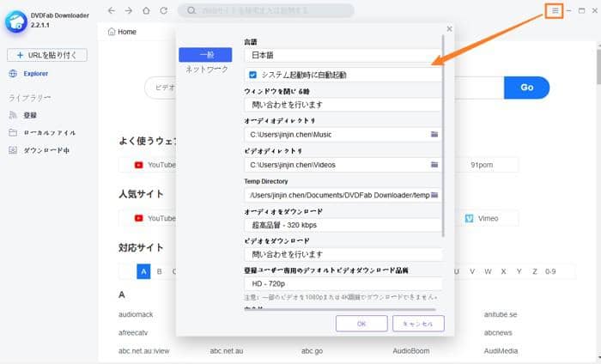Select 0-9 in site index
The height and width of the screenshot is (364, 601).
click(x=550, y=271)
